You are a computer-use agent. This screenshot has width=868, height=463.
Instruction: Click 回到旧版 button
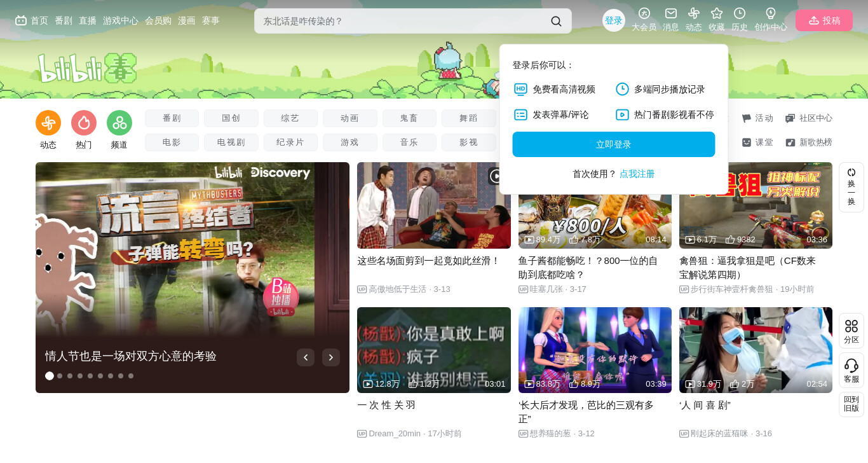point(851,404)
